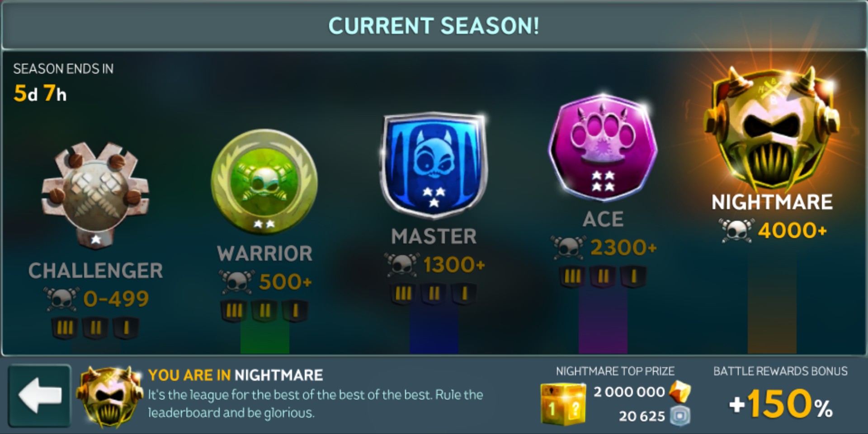
Task: Open the golden top prize chest
Action: pyautogui.click(x=563, y=403)
